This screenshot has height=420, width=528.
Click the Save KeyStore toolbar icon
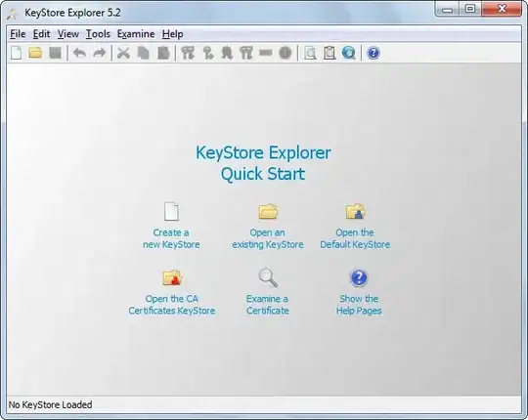click(56, 53)
